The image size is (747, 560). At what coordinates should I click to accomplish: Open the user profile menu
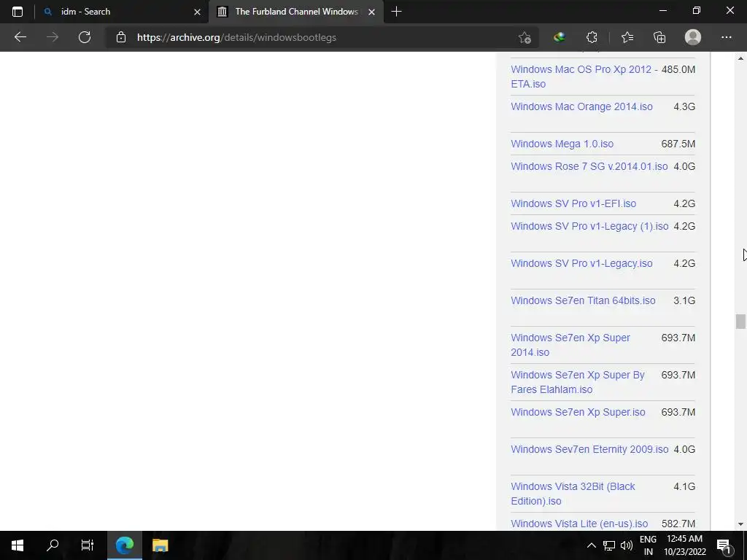pos(693,37)
